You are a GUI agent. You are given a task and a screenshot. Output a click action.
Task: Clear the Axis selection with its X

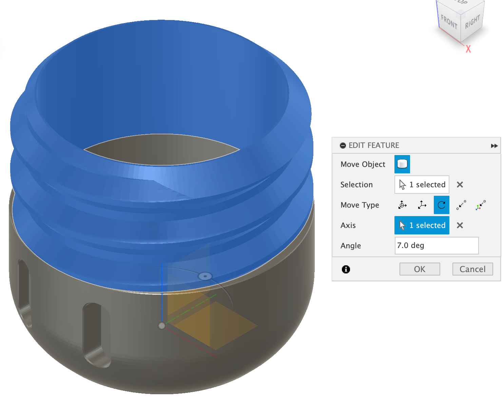click(x=460, y=225)
